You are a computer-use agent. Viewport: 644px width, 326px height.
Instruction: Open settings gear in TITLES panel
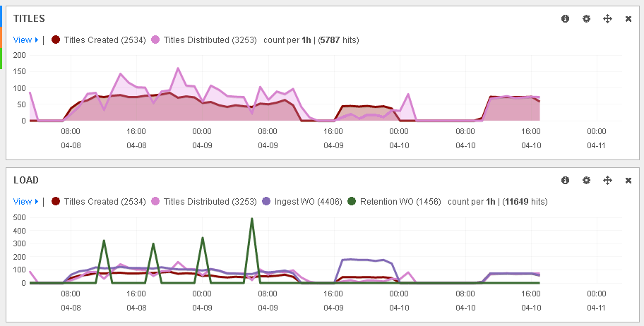point(586,19)
